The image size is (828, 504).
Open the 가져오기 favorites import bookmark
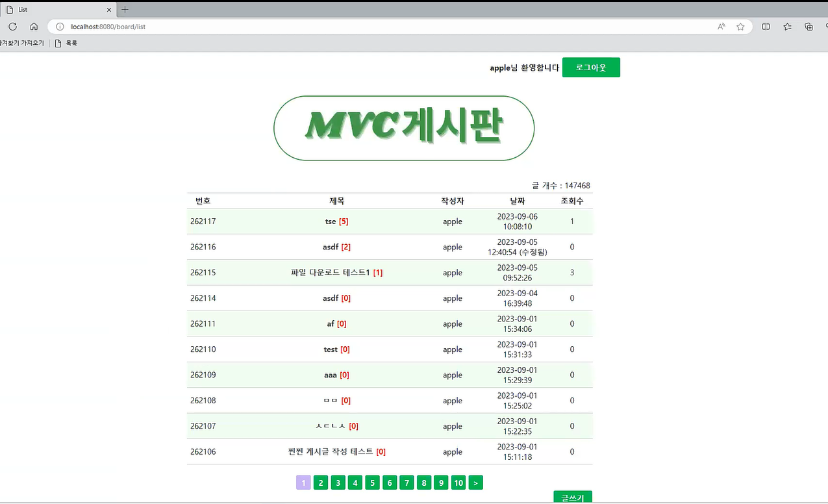[22, 44]
